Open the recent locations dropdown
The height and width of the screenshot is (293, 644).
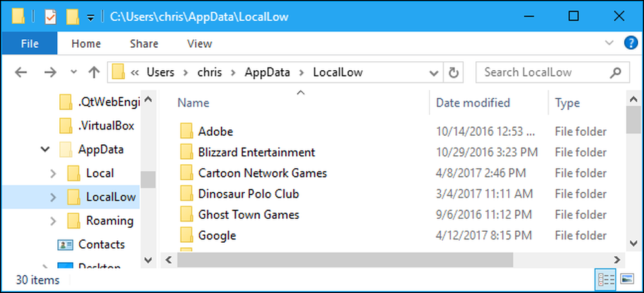[74, 72]
